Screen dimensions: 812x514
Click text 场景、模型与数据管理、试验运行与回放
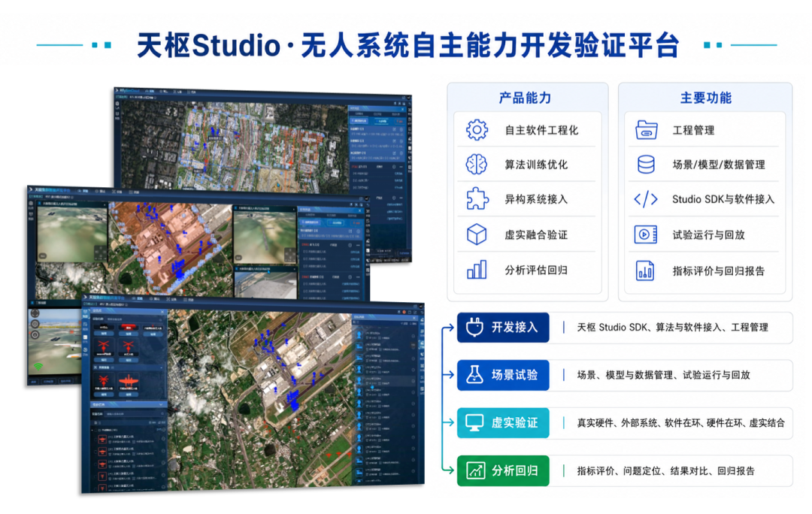coord(663,375)
